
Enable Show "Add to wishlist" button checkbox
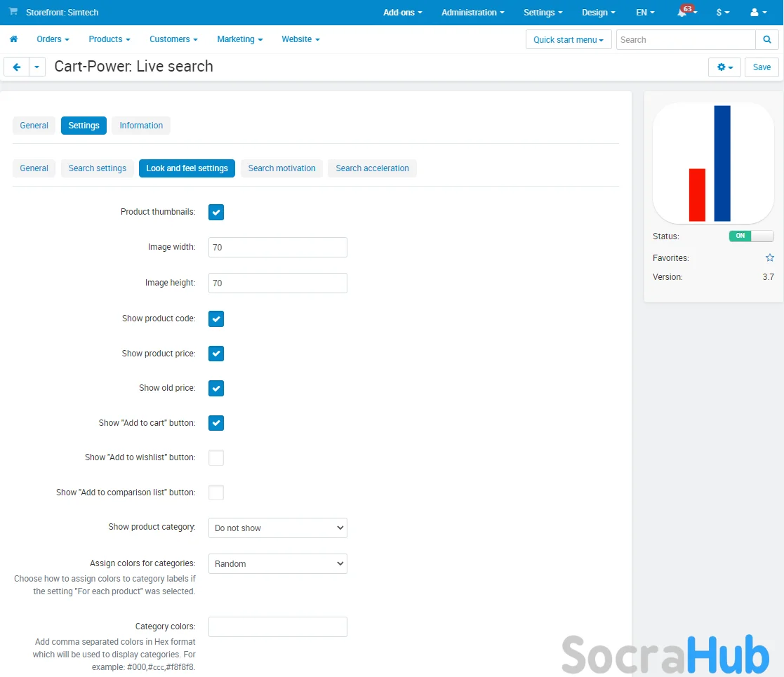pos(216,457)
